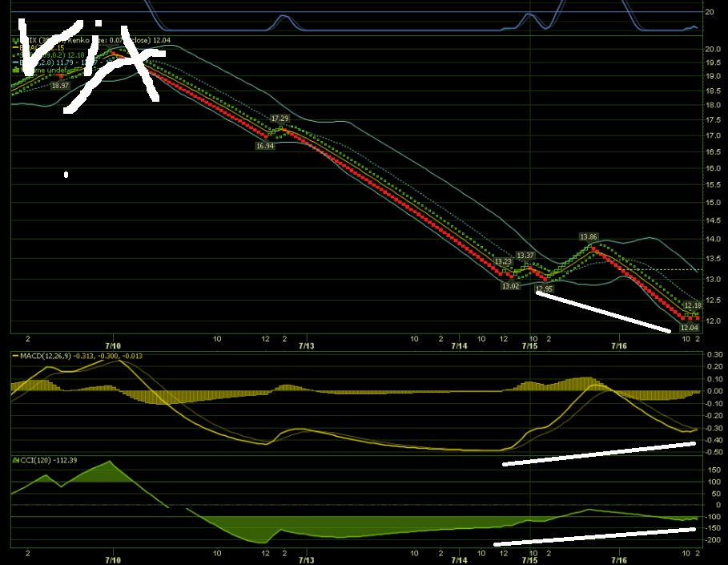Click the CCI(120) indicator icon
This screenshot has width=728, height=565.
coord(16,461)
